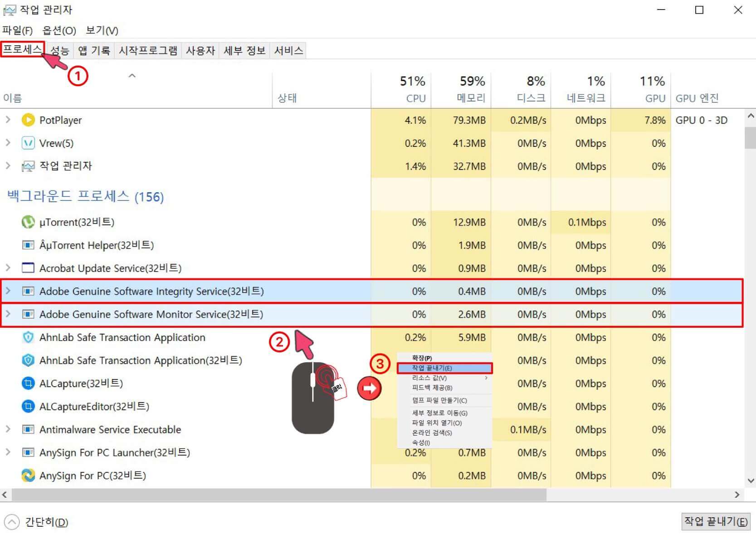Click the 간단히(D) fewer details link
The image size is (756, 539).
46,522
